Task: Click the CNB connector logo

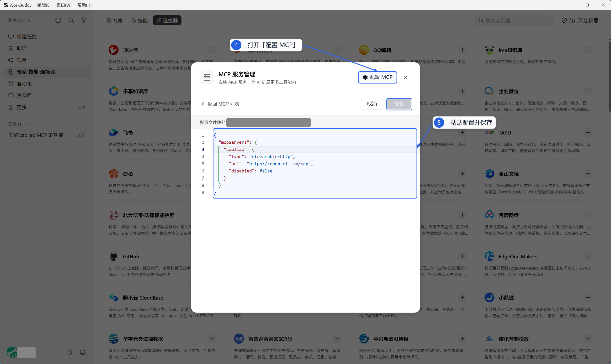Action: point(114,174)
